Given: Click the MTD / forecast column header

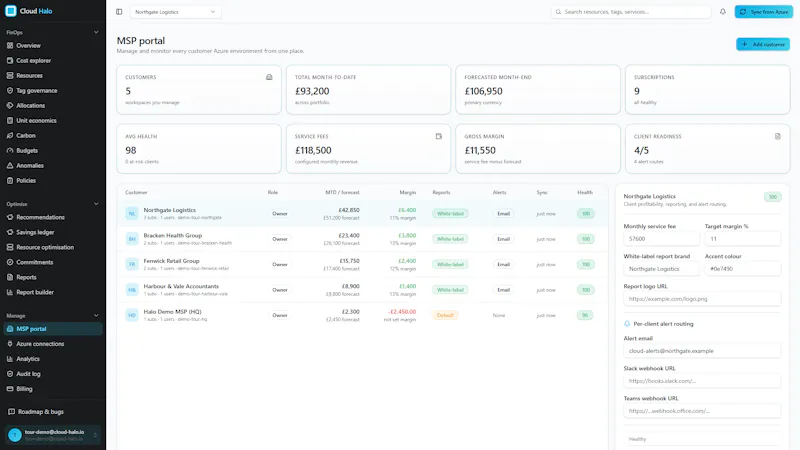Looking at the screenshot, I should pos(342,192).
